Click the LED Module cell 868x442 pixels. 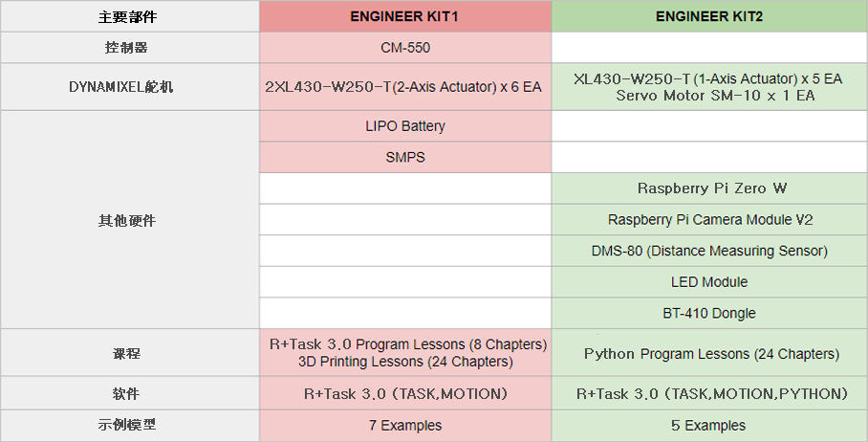(x=709, y=282)
